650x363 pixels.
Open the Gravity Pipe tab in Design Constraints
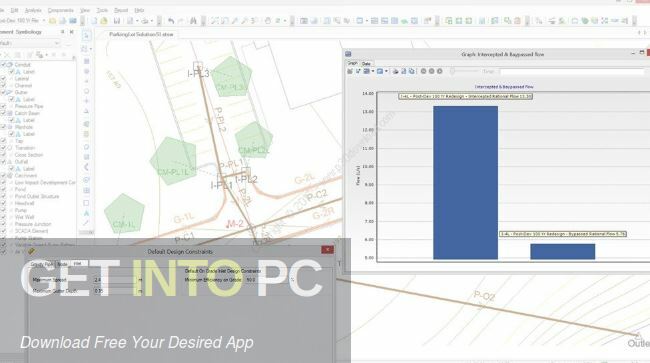42,264
